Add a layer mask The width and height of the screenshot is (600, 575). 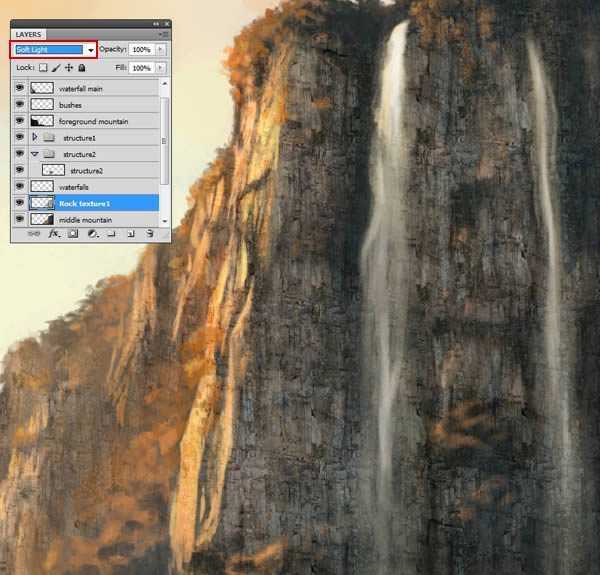73,233
